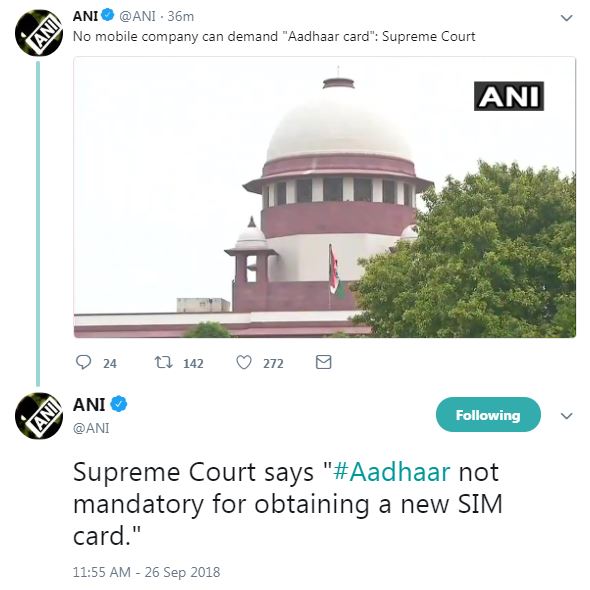Retweet the Aadhaar card tweet
Viewport: 590px width, 590px height.
coord(164,363)
